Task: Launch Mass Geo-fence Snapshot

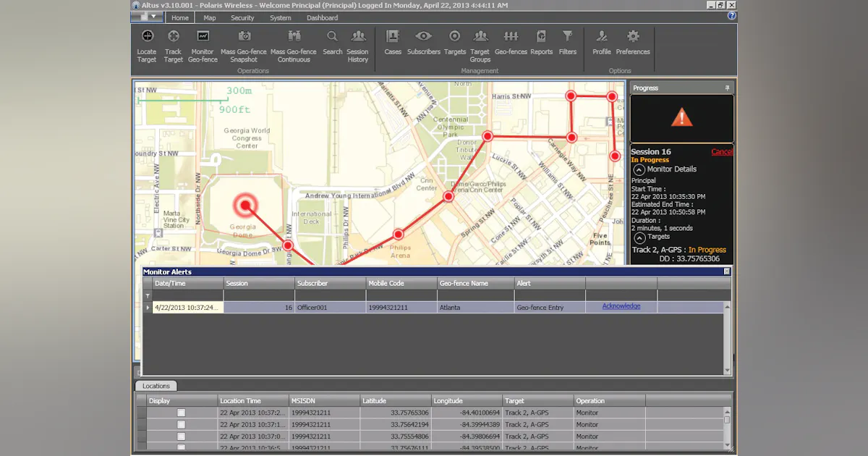Action: 244,36
